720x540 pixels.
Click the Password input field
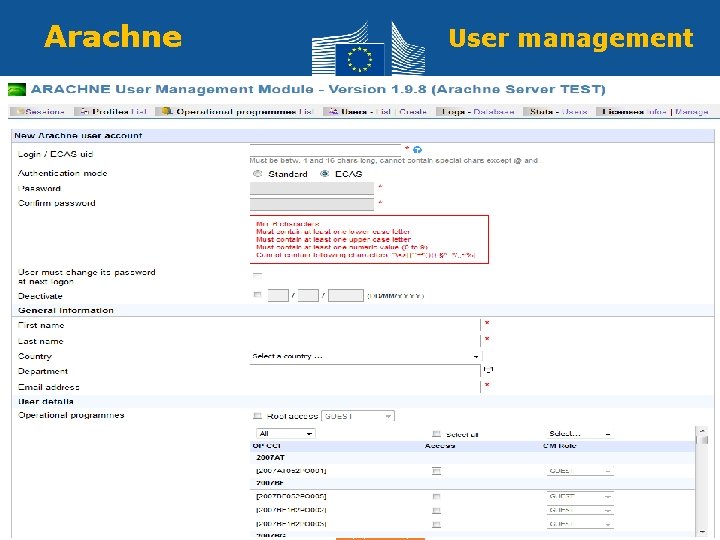312,188
